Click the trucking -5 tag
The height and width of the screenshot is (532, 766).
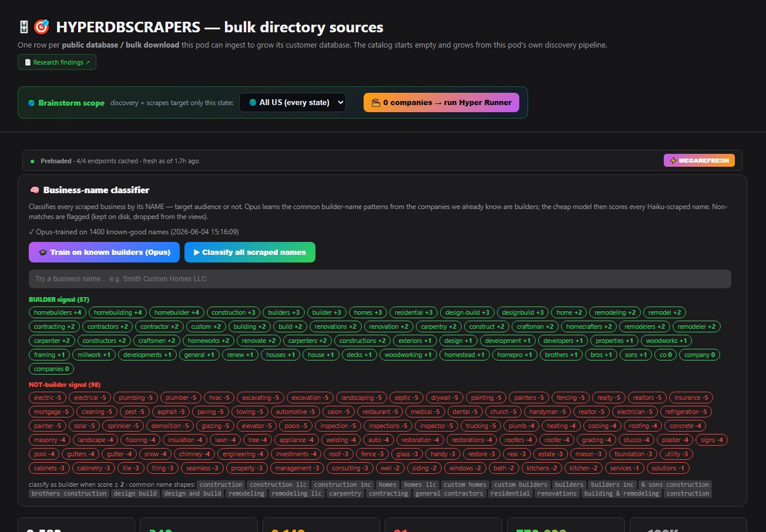coord(481,426)
